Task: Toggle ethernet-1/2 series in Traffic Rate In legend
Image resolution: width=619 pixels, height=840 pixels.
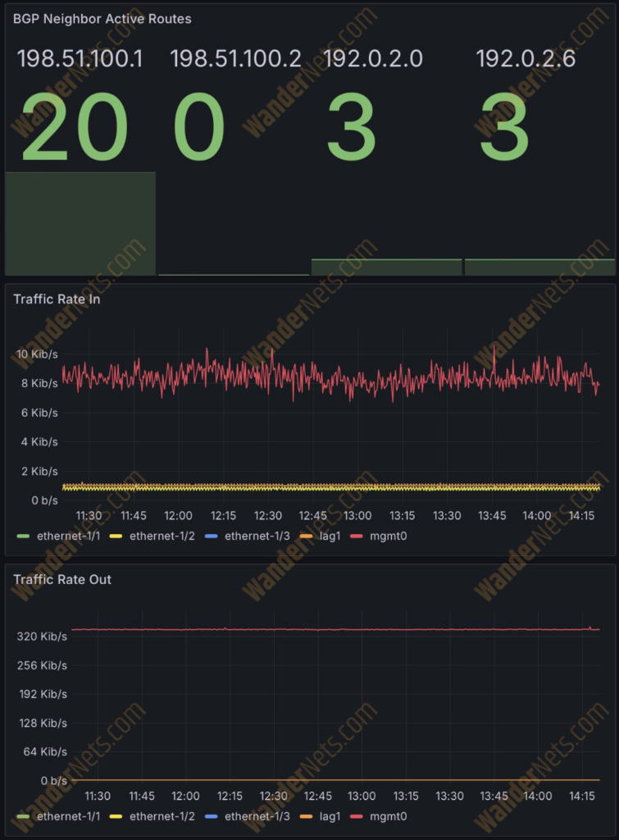Action: point(163,536)
